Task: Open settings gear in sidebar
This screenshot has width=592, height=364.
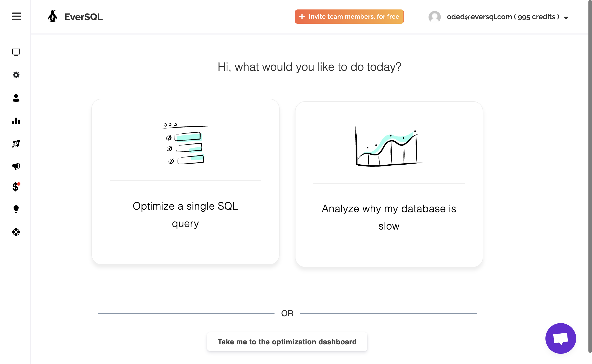Action: tap(16, 75)
